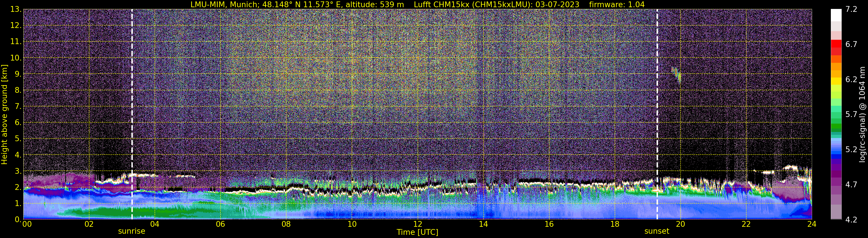
Task: Click the time axis tick label 12
Action: coord(417,224)
